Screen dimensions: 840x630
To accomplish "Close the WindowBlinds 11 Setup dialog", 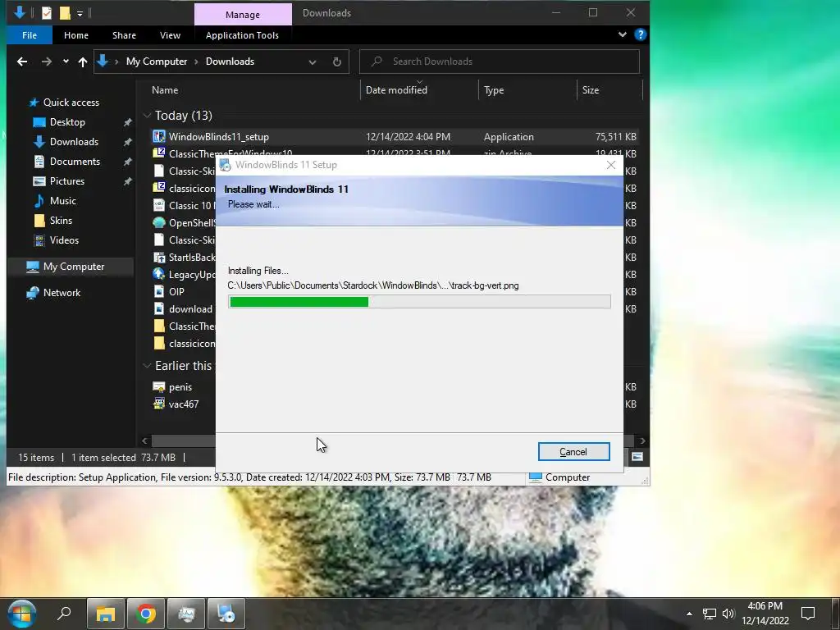I will click(x=610, y=165).
